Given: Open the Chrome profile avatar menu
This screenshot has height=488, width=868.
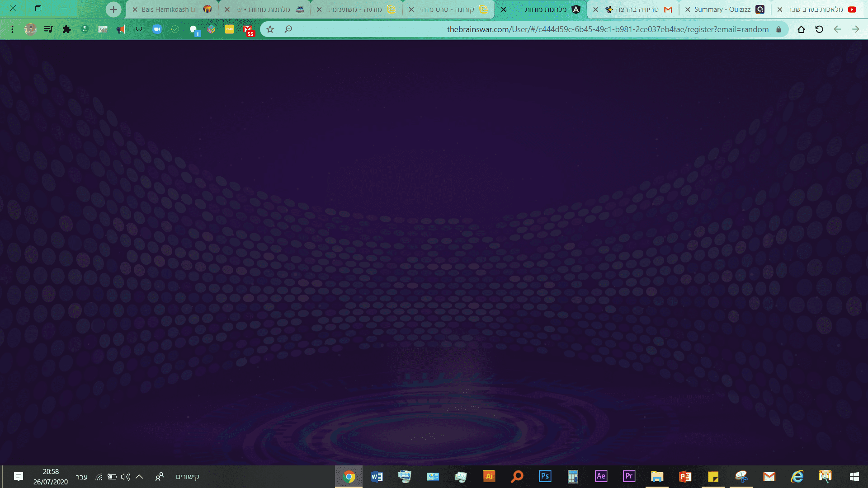Looking at the screenshot, I should 30,29.
